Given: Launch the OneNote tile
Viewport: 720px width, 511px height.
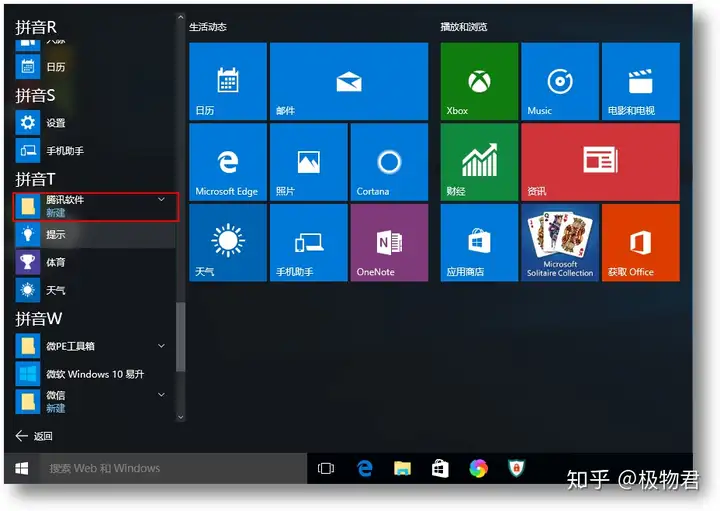Looking at the screenshot, I should [x=389, y=243].
